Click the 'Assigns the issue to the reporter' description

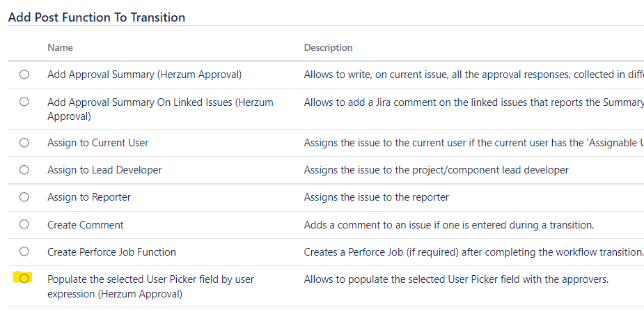tap(376, 197)
